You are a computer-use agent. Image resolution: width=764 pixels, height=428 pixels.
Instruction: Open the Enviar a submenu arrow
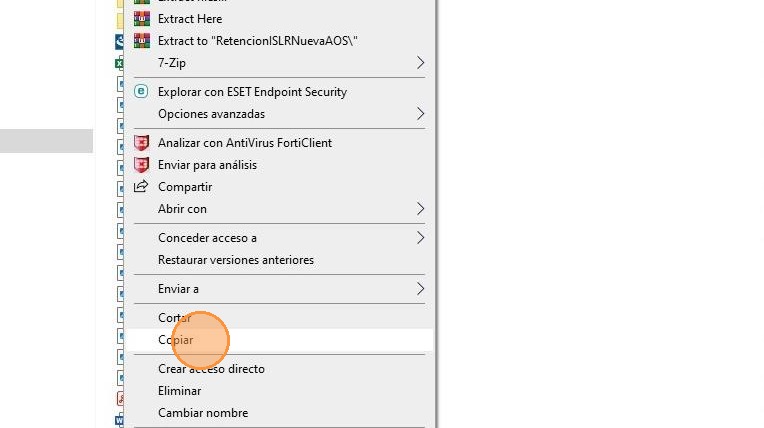(421, 289)
